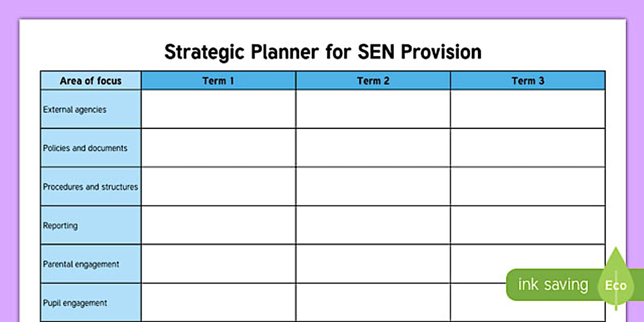This screenshot has width=644, height=322.
Task: Select the Procedures and structures row label
Action: (x=90, y=187)
